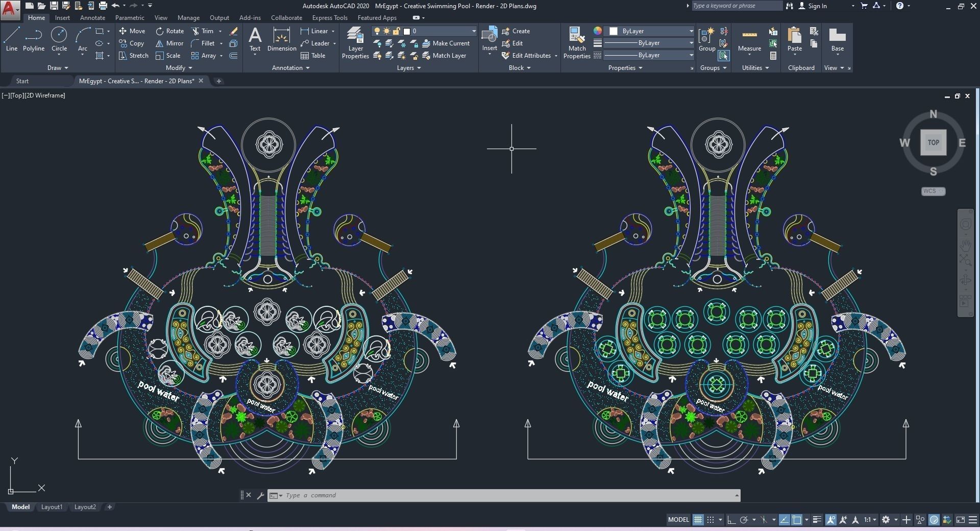Open the Customization gear wrench icon by command line

(x=260, y=495)
